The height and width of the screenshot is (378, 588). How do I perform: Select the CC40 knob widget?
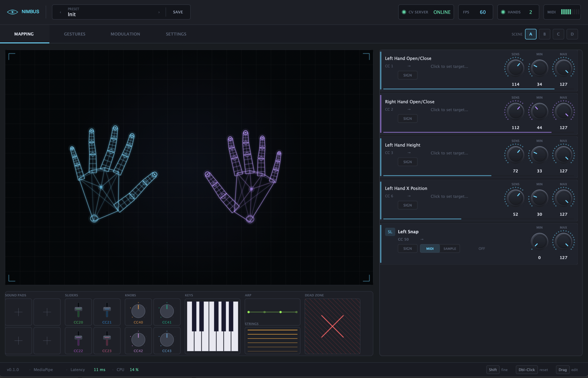pyautogui.click(x=138, y=312)
